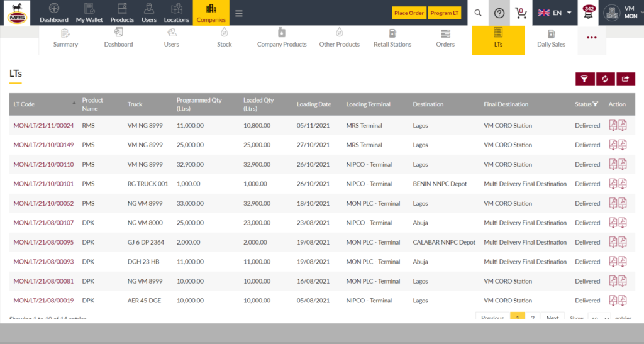The width and height of the screenshot is (644, 344).
Task: Open the Dashboard in top navigation
Action: tap(54, 13)
